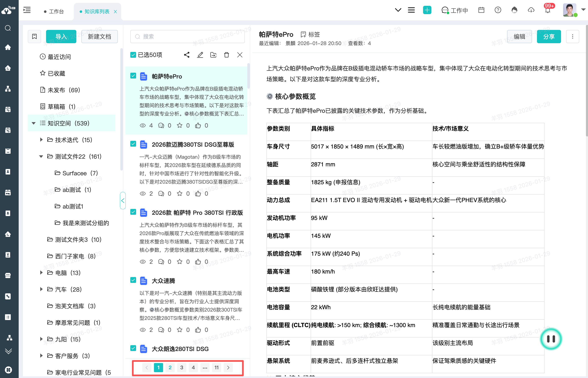Click the 分享 button
The width and height of the screenshot is (588, 378).
pyautogui.click(x=549, y=37)
